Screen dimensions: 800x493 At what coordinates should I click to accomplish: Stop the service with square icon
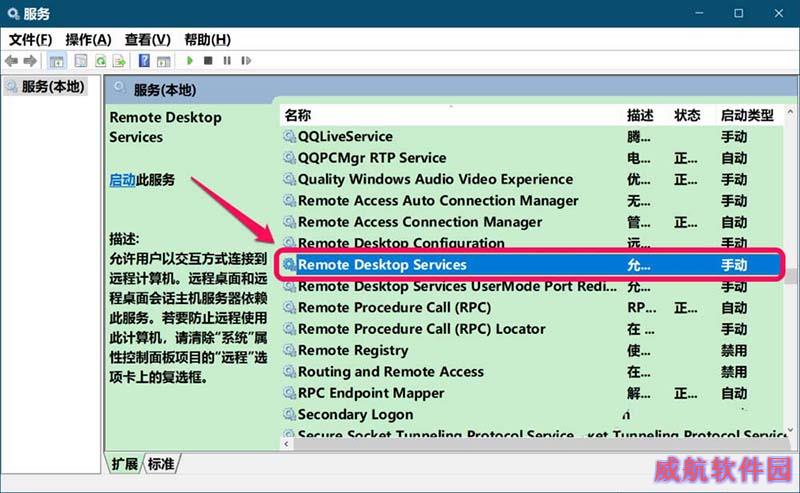(x=208, y=61)
